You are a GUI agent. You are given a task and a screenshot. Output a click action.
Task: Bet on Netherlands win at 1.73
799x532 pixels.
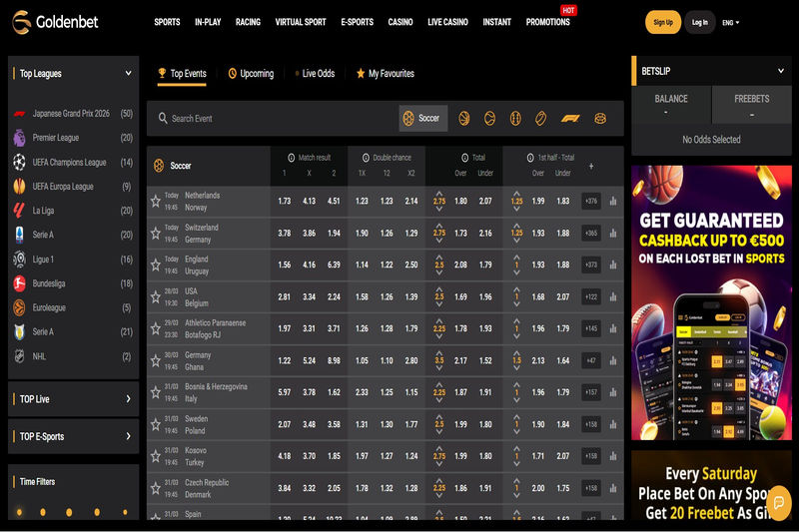(x=285, y=201)
